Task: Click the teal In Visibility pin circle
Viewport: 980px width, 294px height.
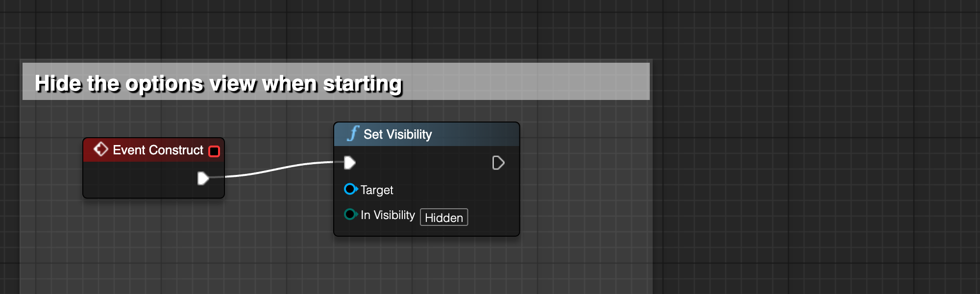Action: pos(350,214)
